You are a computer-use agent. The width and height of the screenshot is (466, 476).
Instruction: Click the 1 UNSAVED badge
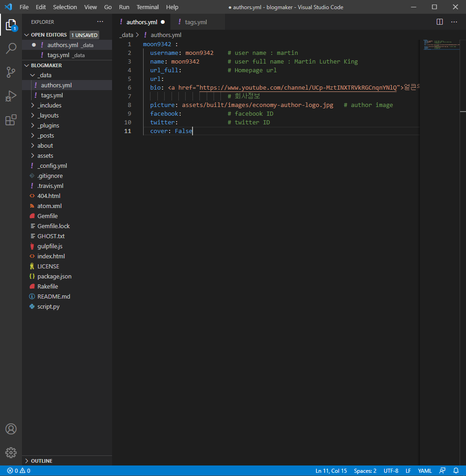pos(85,35)
